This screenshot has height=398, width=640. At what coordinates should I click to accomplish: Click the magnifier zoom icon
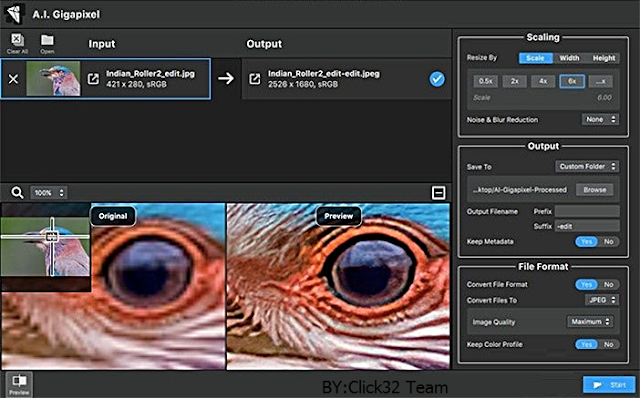point(17,192)
